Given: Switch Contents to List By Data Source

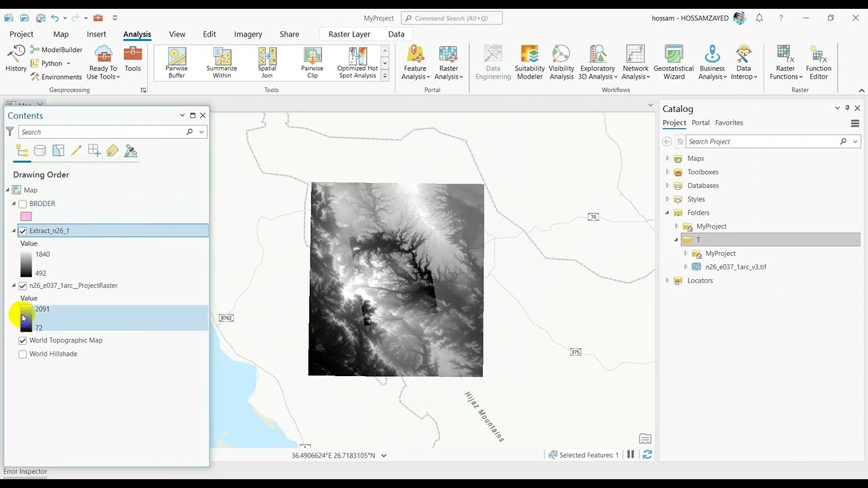Looking at the screenshot, I should click(40, 151).
